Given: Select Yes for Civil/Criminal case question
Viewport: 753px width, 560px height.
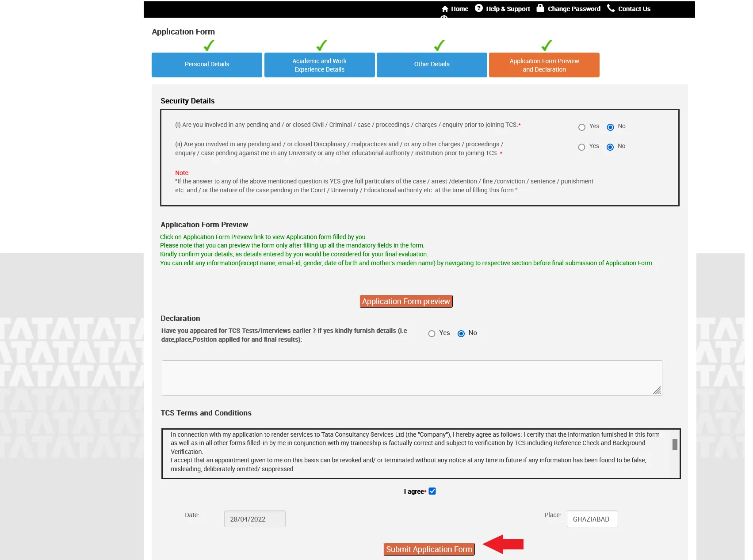Looking at the screenshot, I should (x=582, y=127).
